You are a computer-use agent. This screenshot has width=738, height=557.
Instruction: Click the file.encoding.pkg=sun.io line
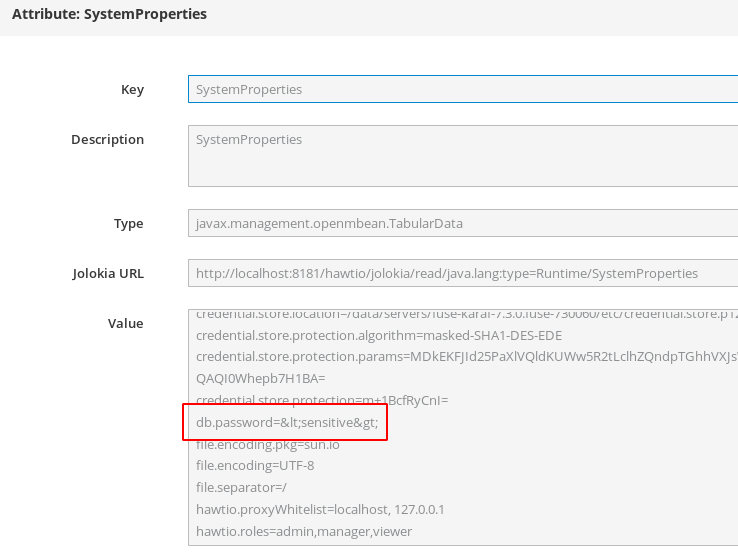[x=267, y=445]
